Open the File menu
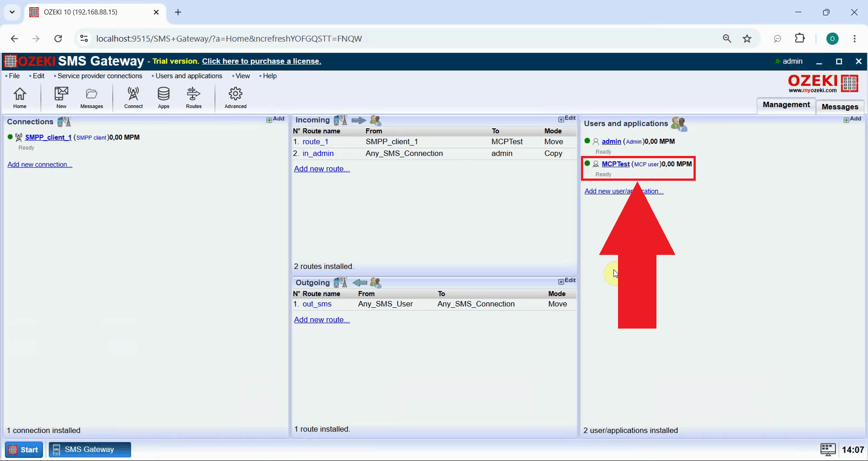 [x=14, y=76]
